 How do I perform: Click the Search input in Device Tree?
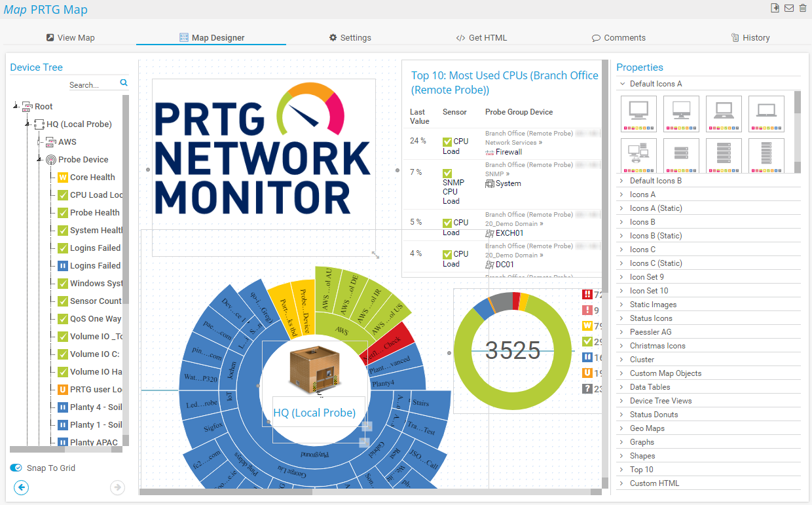[92, 85]
